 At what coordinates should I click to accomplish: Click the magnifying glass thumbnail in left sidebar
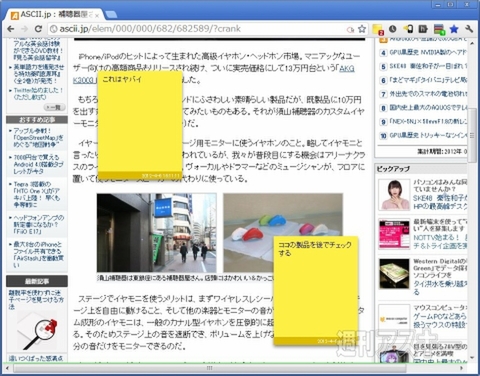tap(37, 331)
